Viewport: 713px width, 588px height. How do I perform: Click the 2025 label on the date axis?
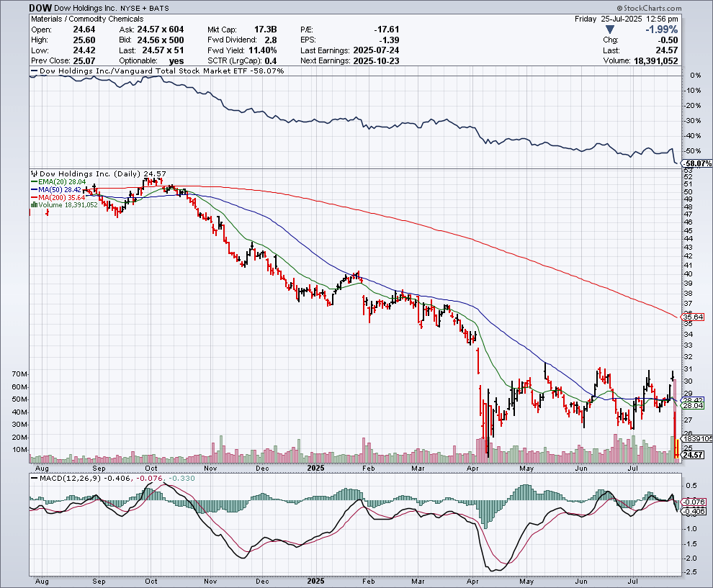(x=316, y=467)
